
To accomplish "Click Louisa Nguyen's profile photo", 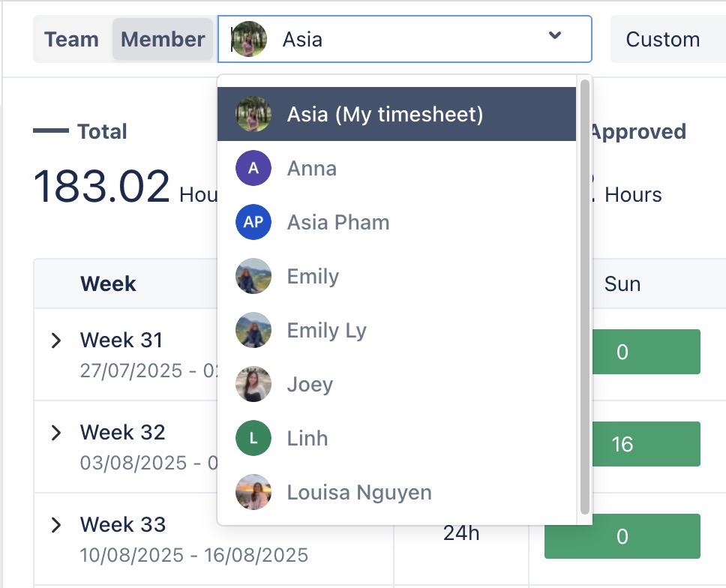I will tap(253, 493).
